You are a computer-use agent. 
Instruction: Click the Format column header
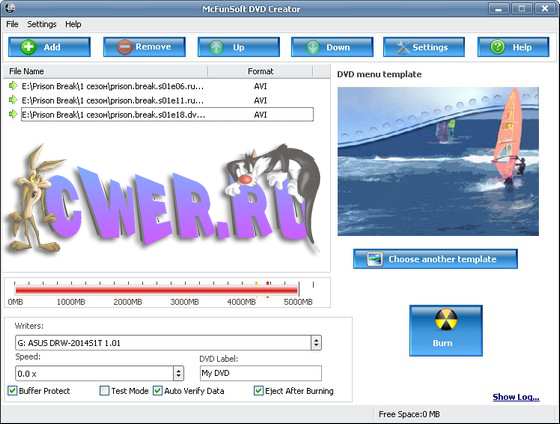260,71
